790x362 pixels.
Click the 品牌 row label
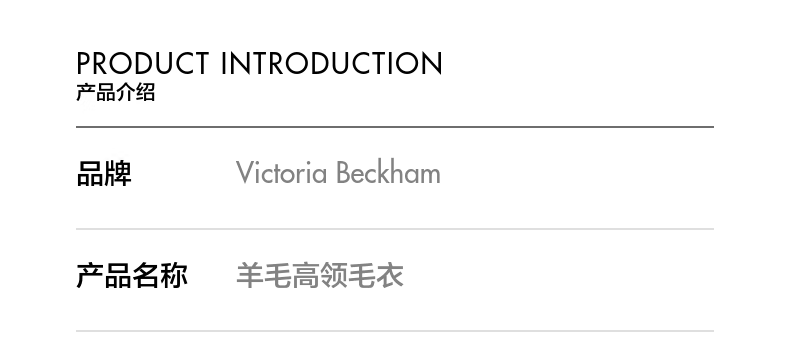point(104,174)
